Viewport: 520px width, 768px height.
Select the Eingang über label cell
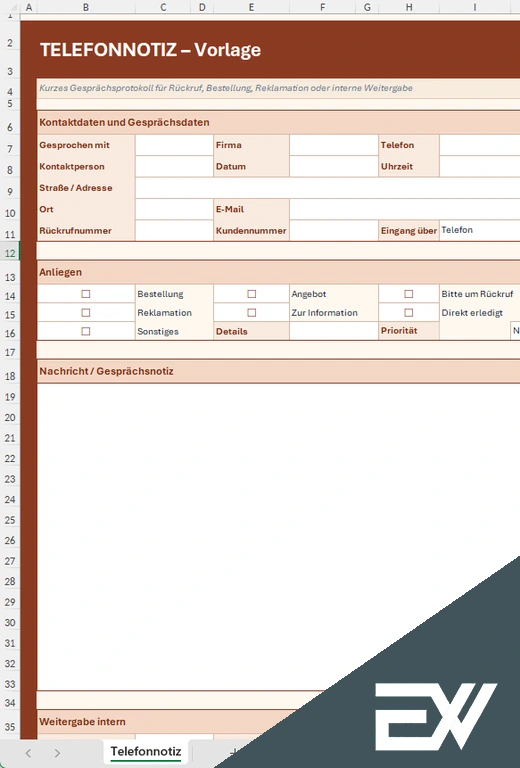pyautogui.click(x=409, y=230)
